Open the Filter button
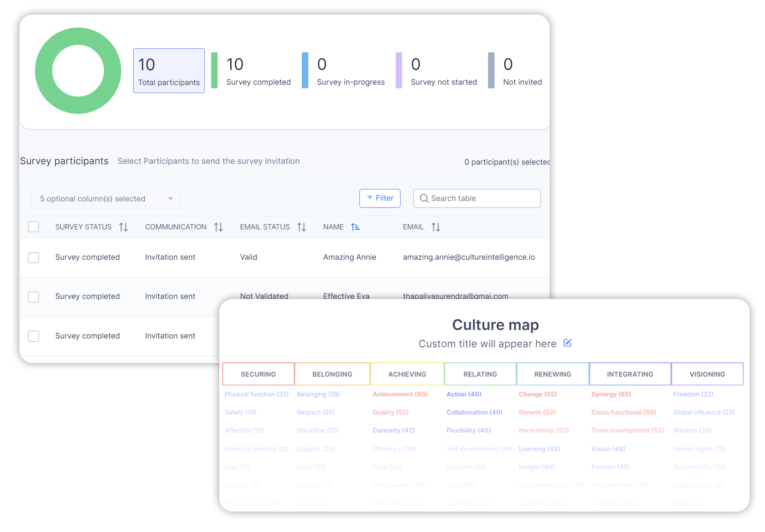This screenshot has width=765, height=532. [x=380, y=198]
